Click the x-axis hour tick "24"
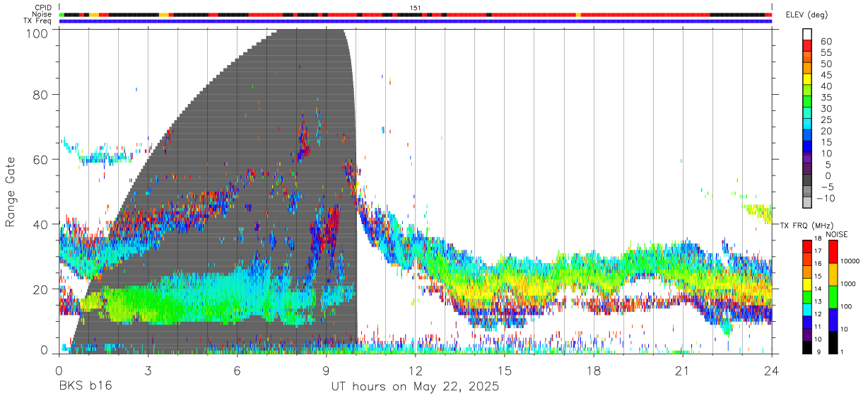Screen dimensions: 868x401 772,371
